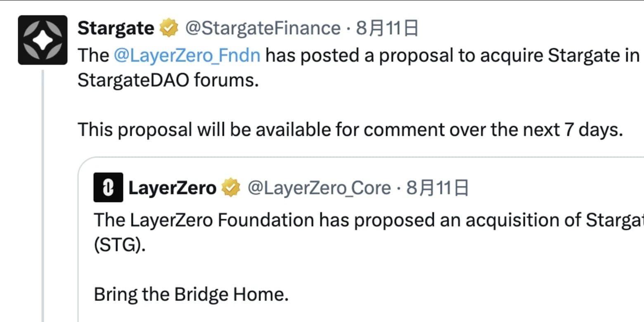Open the @StargateFinance handle
This screenshot has width=644, height=322.
(x=263, y=28)
